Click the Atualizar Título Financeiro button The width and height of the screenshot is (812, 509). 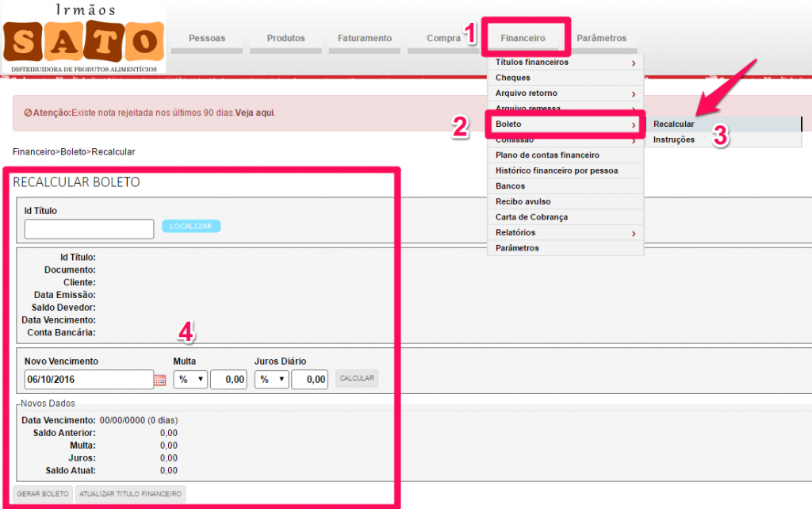click(130, 494)
